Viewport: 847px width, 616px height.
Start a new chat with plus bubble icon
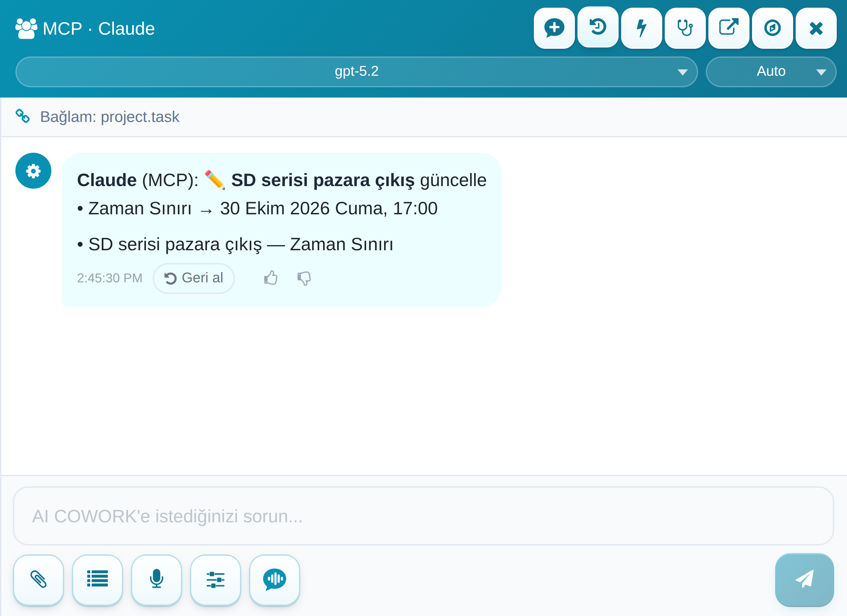point(554,28)
